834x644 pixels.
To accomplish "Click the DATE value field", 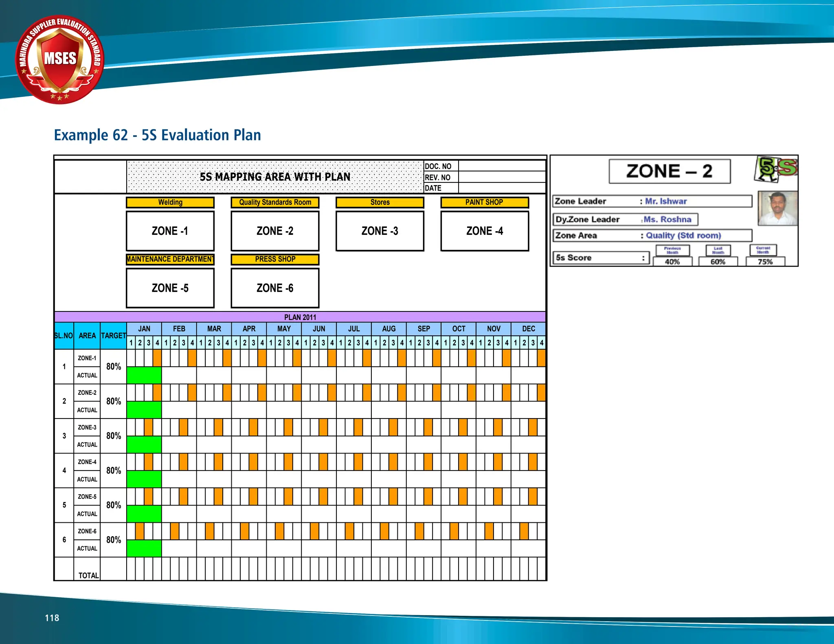I will (x=502, y=188).
